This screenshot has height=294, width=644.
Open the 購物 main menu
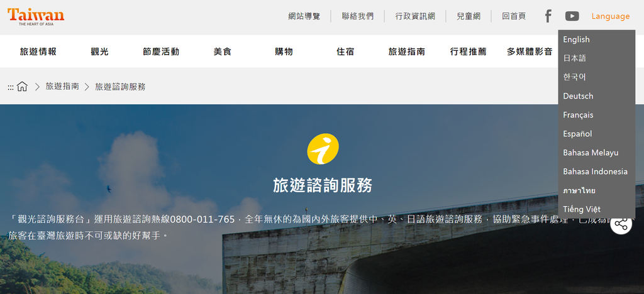coord(284,52)
